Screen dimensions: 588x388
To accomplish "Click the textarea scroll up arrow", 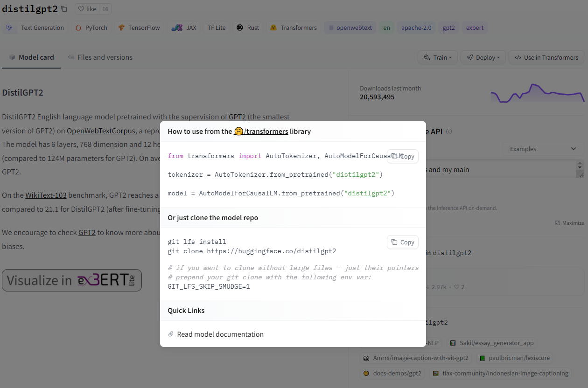I will coord(580,164).
